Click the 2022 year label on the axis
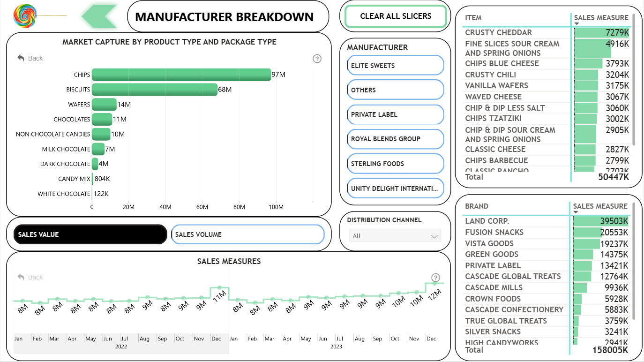The width and height of the screenshot is (644, 362). point(121,347)
